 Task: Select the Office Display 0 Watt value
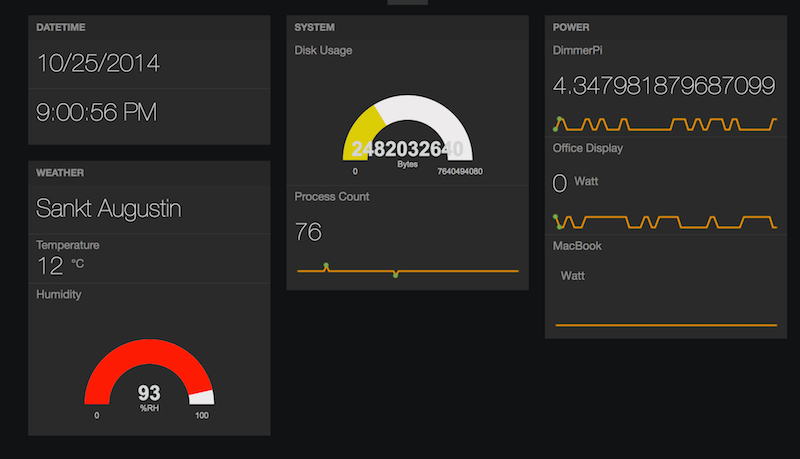[575, 183]
